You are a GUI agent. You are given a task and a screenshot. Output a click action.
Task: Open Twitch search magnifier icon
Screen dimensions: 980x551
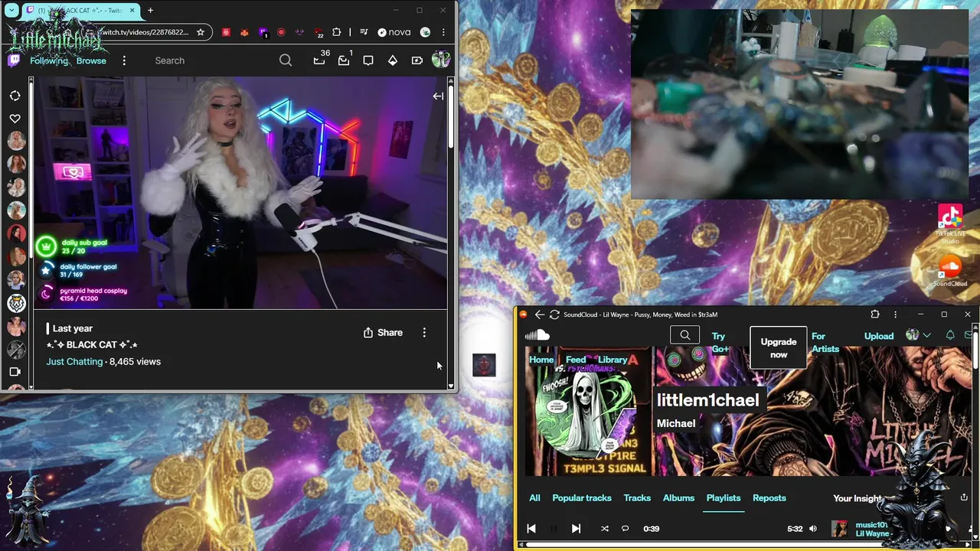coord(286,60)
